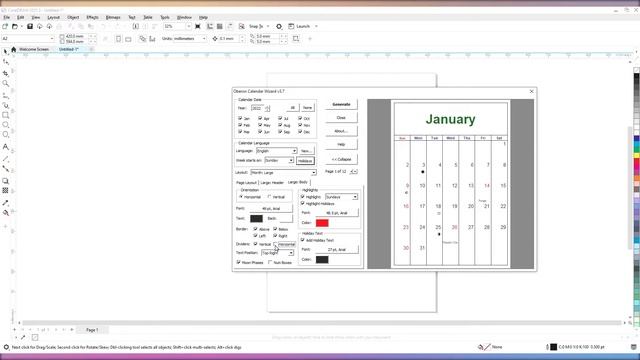This screenshot has width=640, height=360.
Task: Switch to the Page Layout tab
Action: pyautogui.click(x=247, y=182)
